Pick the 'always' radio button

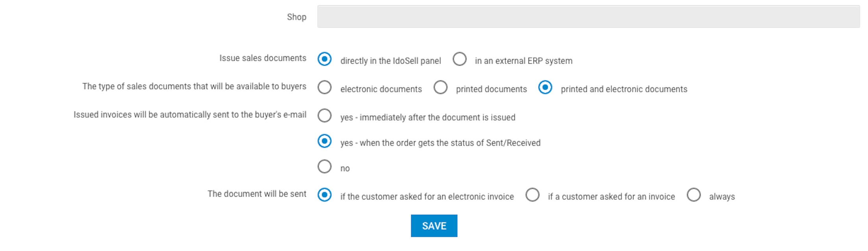pyautogui.click(x=694, y=195)
